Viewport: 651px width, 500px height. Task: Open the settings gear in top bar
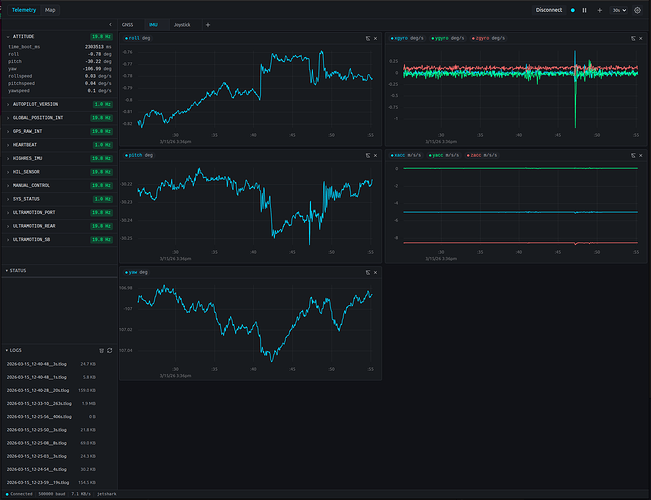[637, 10]
